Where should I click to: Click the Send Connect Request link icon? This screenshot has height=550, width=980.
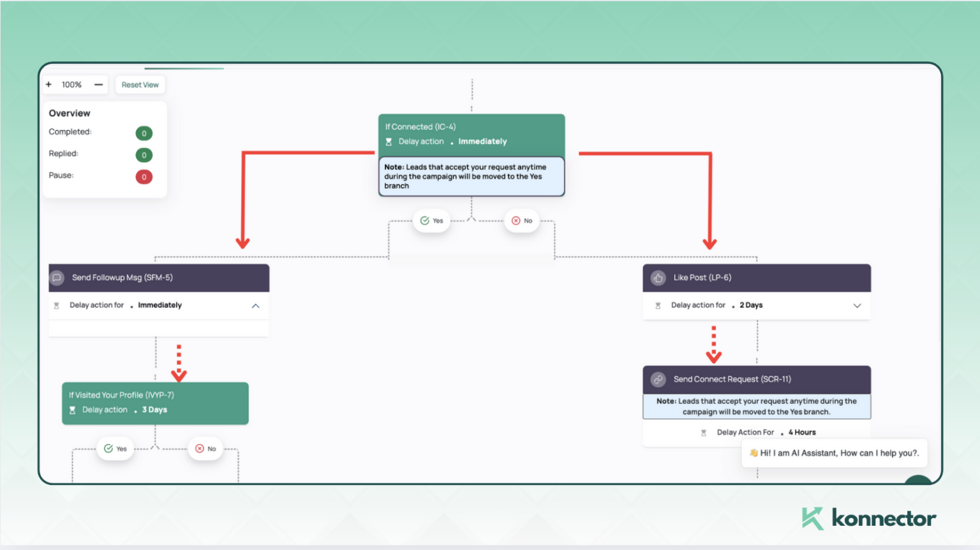(x=658, y=379)
